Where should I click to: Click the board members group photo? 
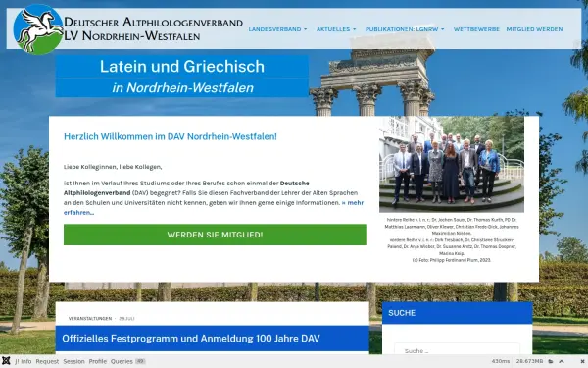[x=452, y=165]
